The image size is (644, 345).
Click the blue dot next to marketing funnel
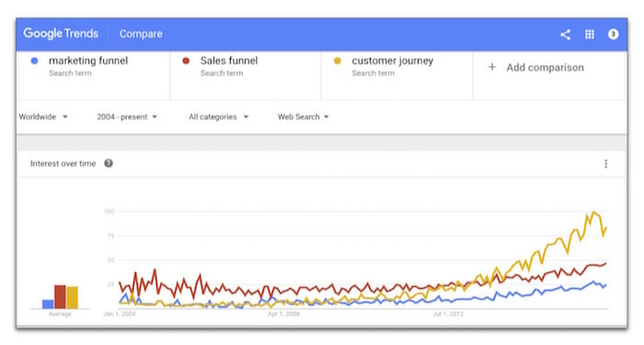coord(35,61)
